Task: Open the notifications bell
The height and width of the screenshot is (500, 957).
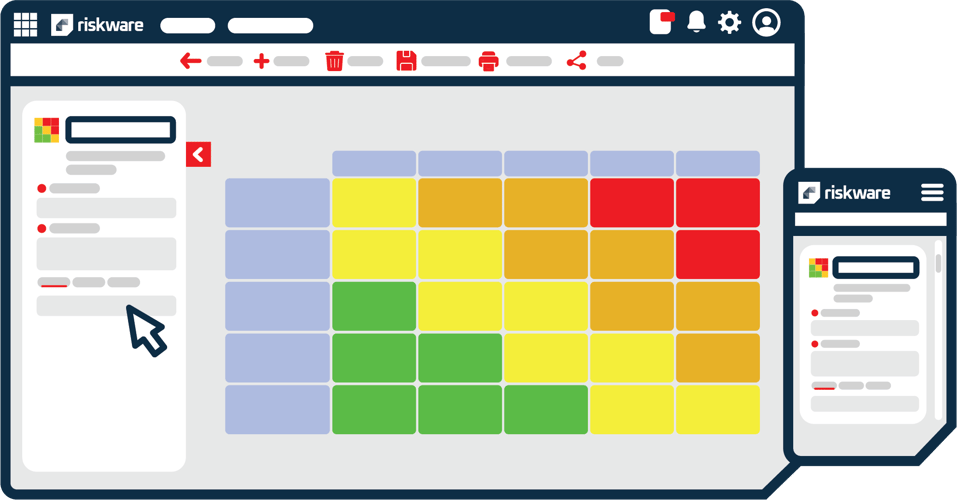Action: tap(696, 22)
